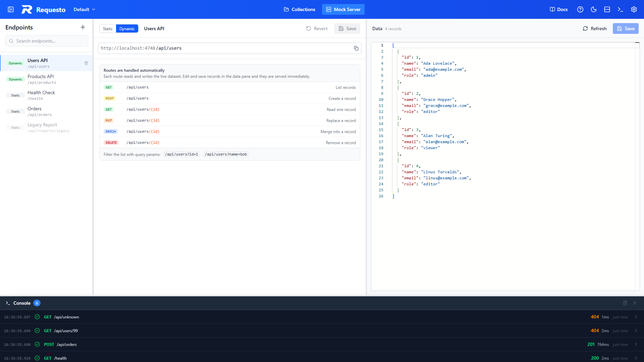Click the DELETE /api/users/{id} route row
Viewport: 644px width, 362px height.
point(230,142)
